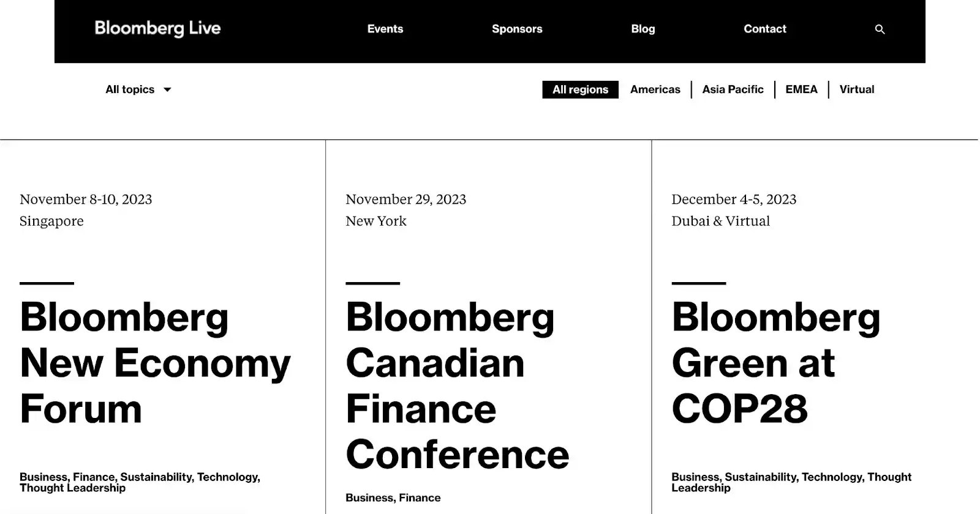Select the All regions filter
The height and width of the screenshot is (514, 980).
[x=580, y=89]
